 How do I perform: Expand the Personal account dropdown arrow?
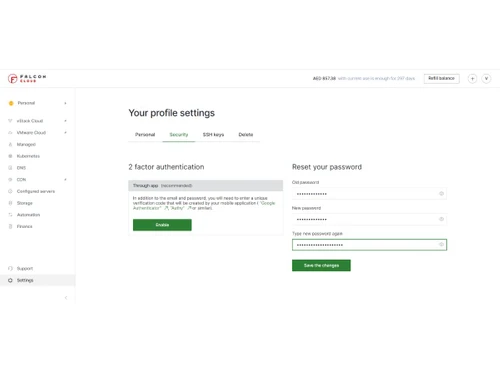coord(65,103)
